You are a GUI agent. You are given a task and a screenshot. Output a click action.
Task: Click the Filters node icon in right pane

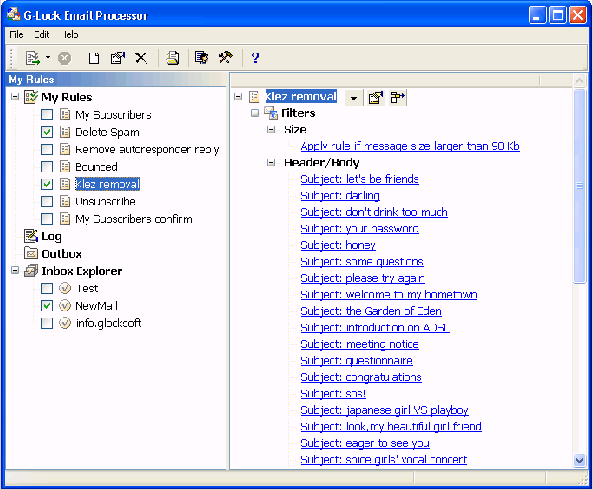tap(271, 113)
